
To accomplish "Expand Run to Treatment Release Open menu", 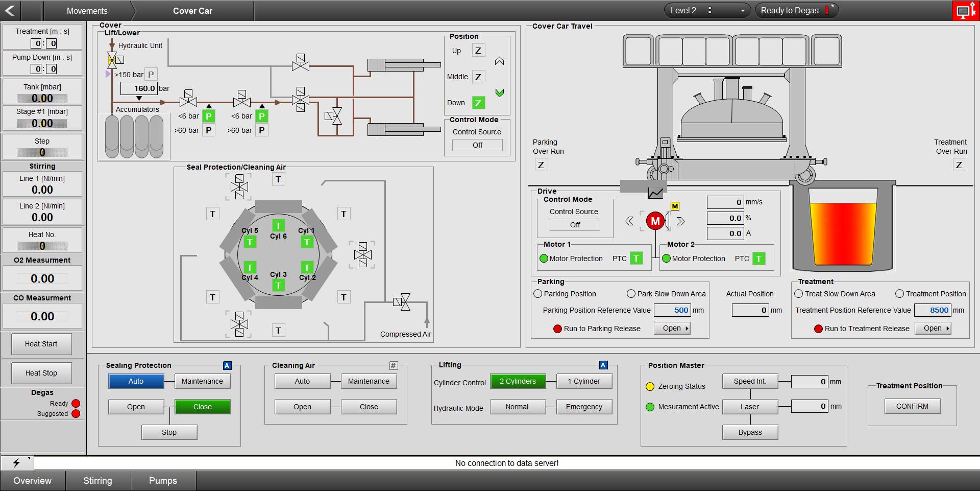I will pos(933,329).
